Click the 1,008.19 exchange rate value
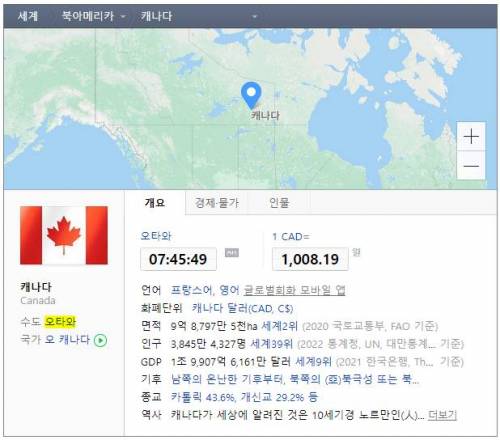This screenshot has width=500, height=440. click(310, 259)
